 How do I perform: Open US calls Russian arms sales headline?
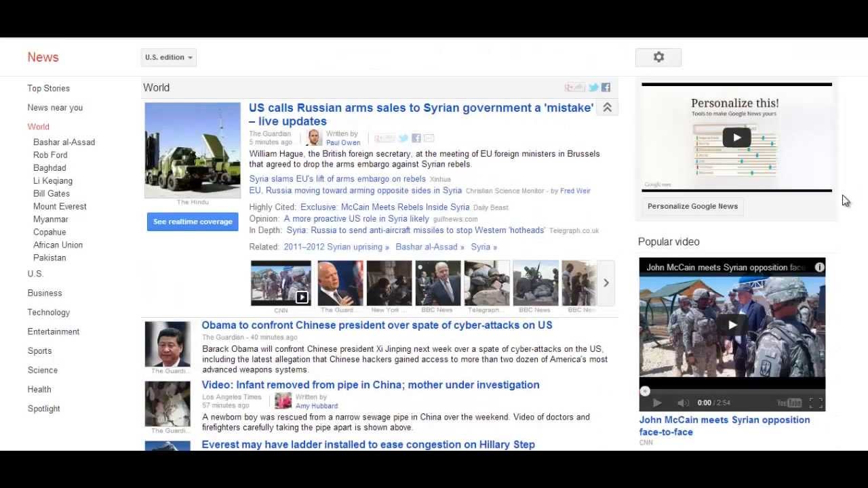click(x=421, y=115)
